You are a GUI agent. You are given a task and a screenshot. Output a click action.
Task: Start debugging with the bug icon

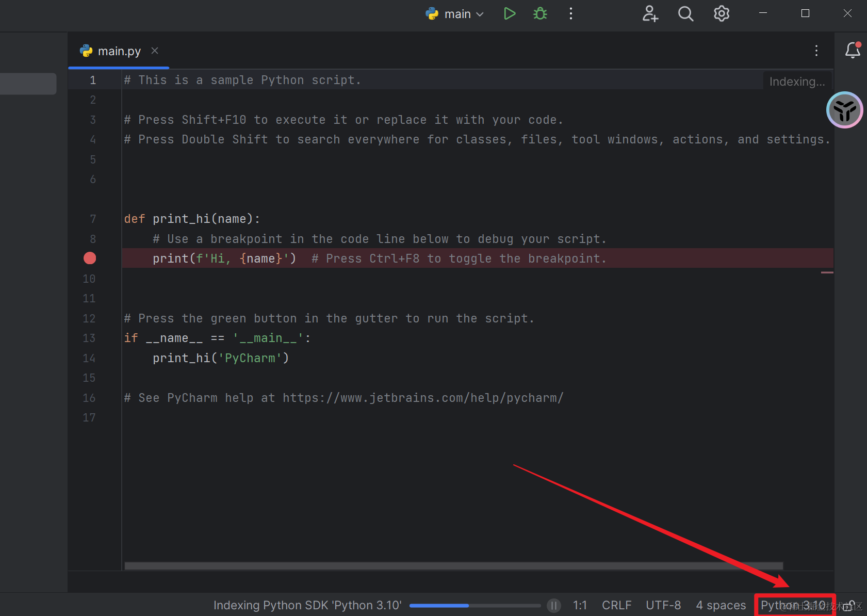coord(540,13)
